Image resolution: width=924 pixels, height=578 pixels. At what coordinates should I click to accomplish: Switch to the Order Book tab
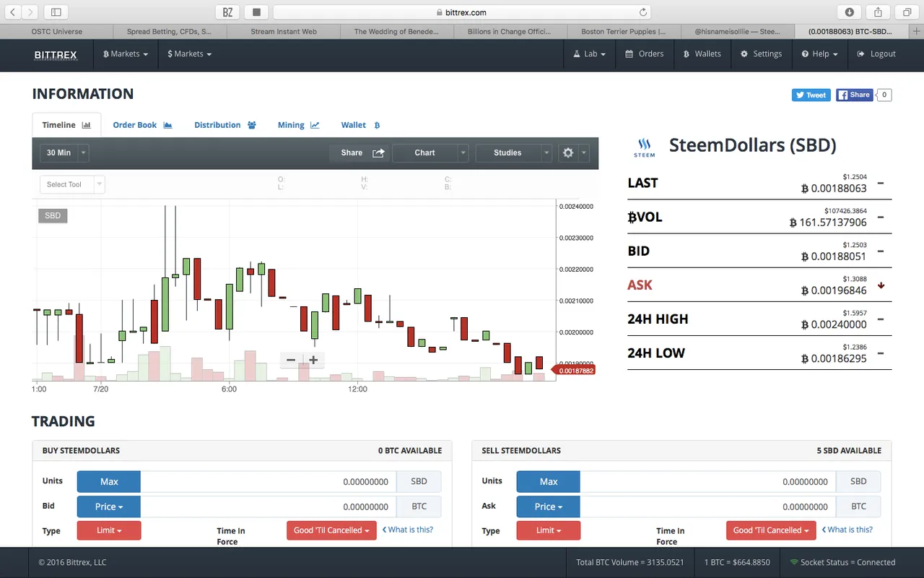tap(142, 125)
